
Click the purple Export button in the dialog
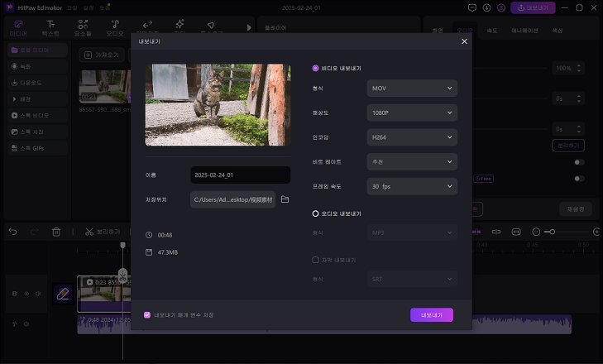tap(432, 314)
